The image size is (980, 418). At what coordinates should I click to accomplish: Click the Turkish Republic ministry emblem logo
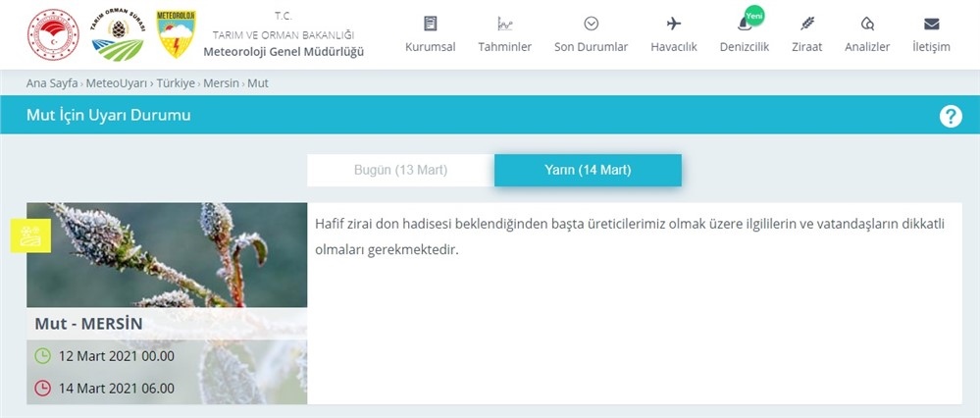click(x=52, y=33)
